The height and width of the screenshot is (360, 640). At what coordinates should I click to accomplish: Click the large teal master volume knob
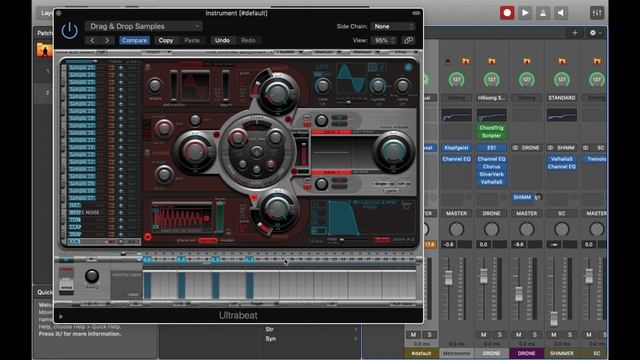coord(393,151)
